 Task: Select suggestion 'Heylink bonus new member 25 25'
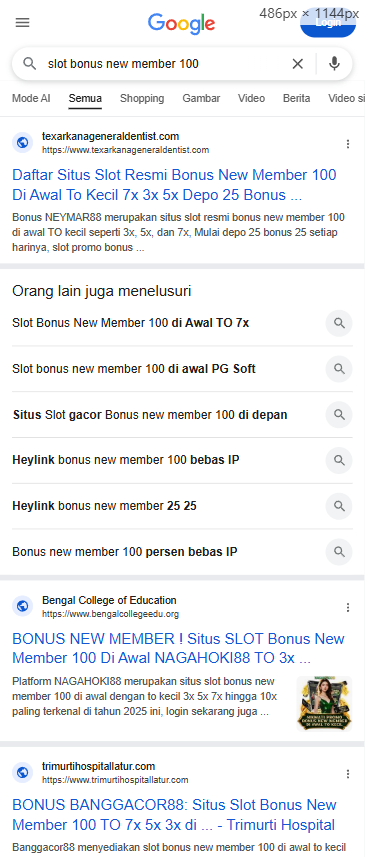point(104,506)
